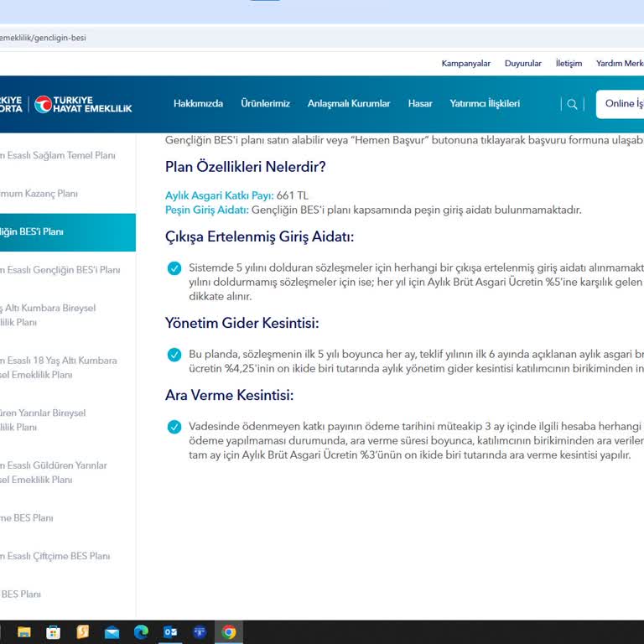Select Esaslı Sağlam Temel Planı in sidebar
644x644 pixels.
click(58, 155)
